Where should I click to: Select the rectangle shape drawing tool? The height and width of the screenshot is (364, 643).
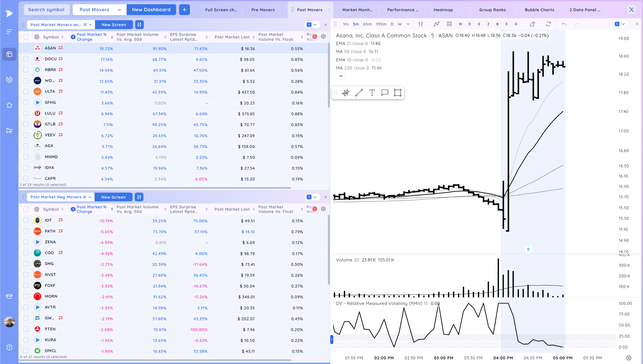point(397,93)
